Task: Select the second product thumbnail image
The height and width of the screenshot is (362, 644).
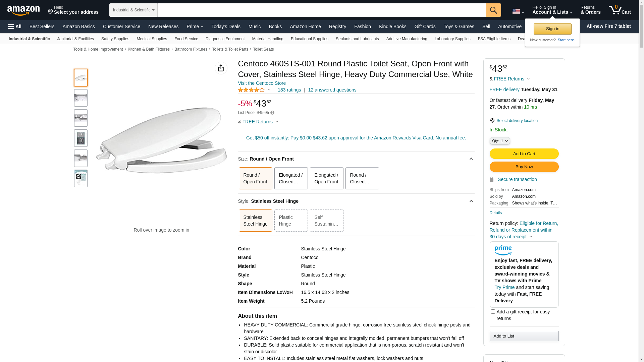Action: click(81, 98)
